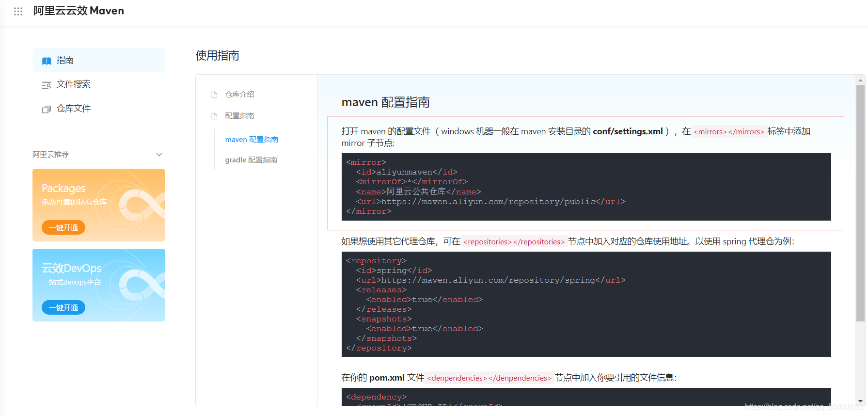Click the <mirrors></mirrors> inline code tag
Image resolution: width=868 pixels, height=416 pixels.
(728, 132)
